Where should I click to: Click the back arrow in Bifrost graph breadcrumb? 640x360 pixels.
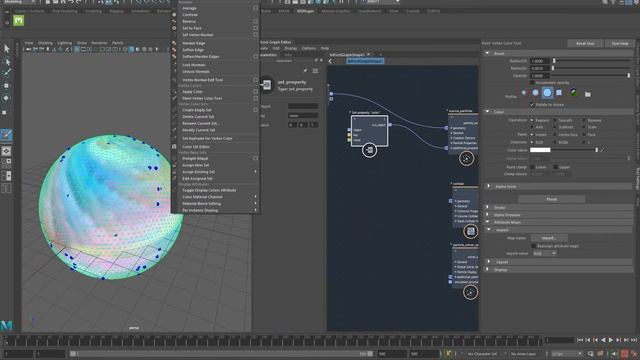tap(330, 61)
